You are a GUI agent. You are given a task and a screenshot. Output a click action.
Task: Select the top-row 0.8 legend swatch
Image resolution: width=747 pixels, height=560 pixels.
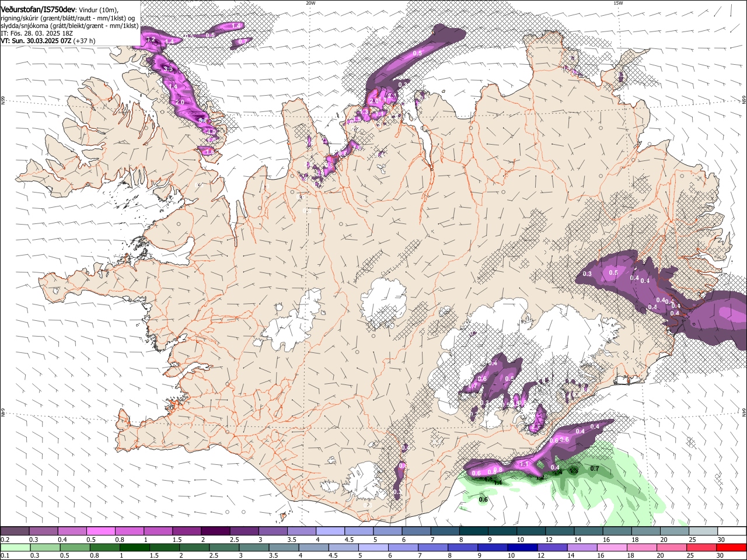[129, 531]
